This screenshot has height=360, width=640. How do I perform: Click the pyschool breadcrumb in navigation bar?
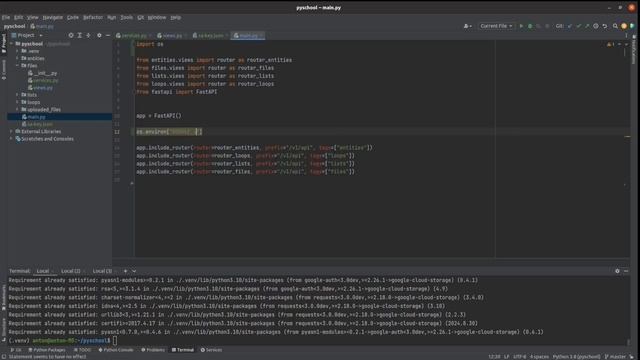click(14, 26)
